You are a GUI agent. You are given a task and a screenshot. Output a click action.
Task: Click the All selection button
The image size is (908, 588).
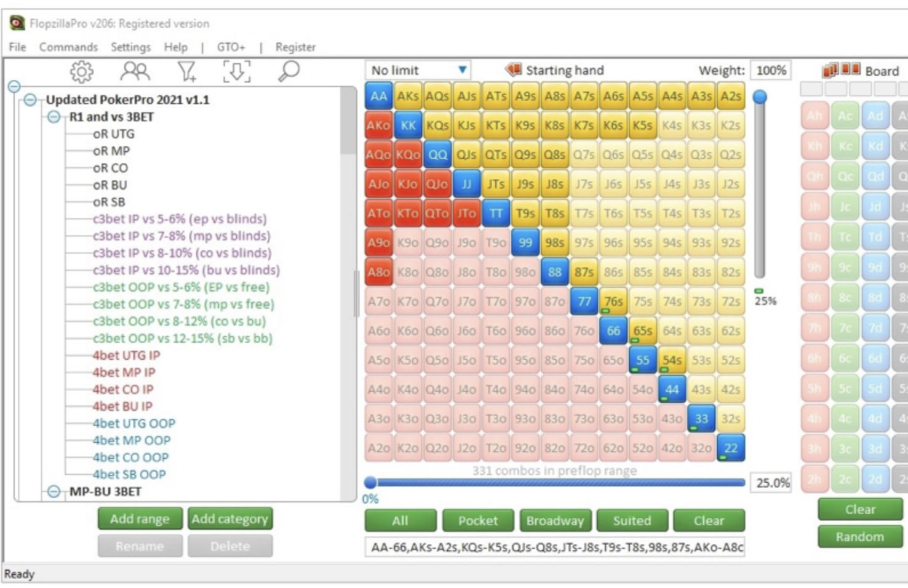point(400,520)
